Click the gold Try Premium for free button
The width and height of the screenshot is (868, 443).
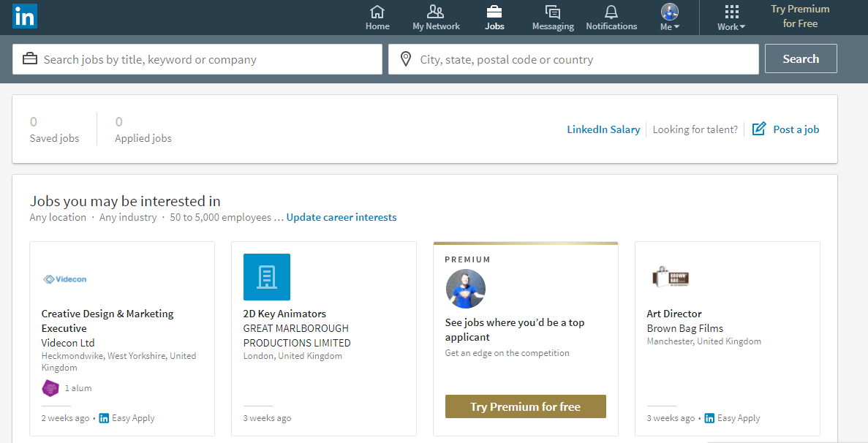[x=525, y=406]
